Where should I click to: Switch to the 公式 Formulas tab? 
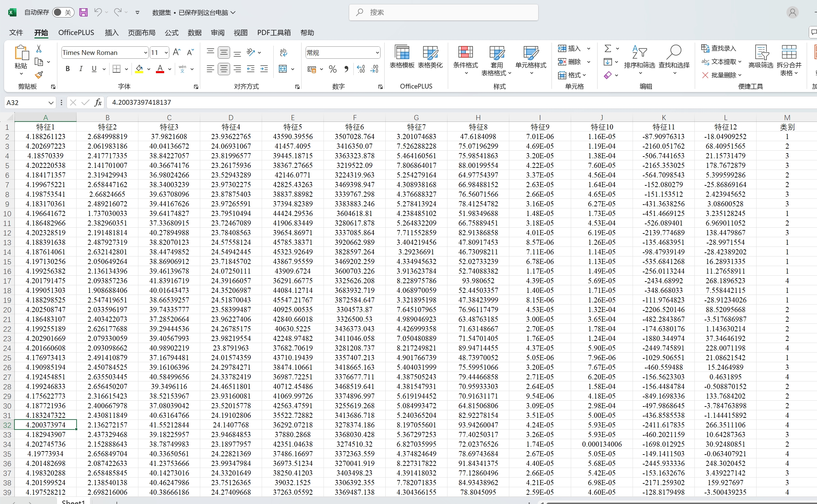(x=172, y=33)
